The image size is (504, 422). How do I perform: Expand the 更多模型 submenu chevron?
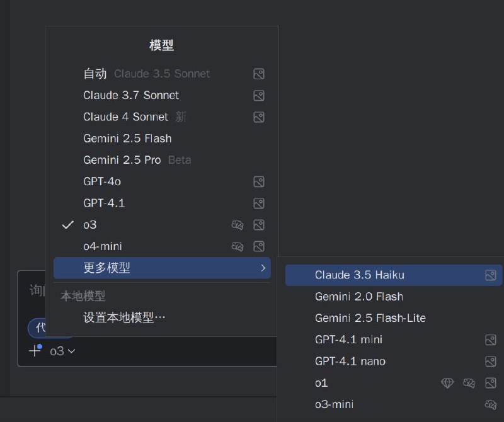click(x=264, y=268)
